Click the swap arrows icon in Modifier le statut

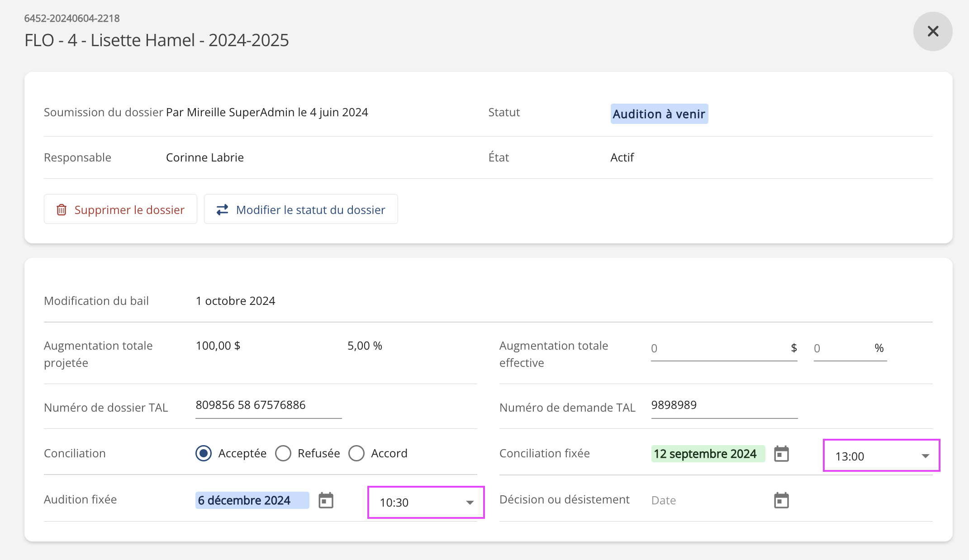(x=222, y=210)
